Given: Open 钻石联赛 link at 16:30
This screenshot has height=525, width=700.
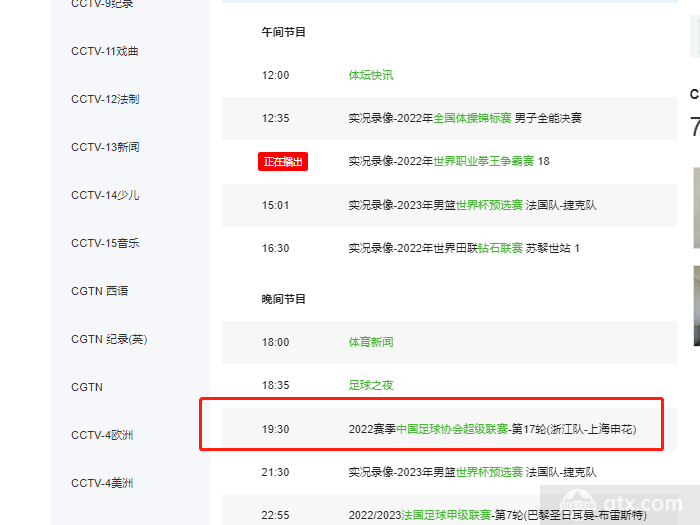Looking at the screenshot, I should pos(500,248).
